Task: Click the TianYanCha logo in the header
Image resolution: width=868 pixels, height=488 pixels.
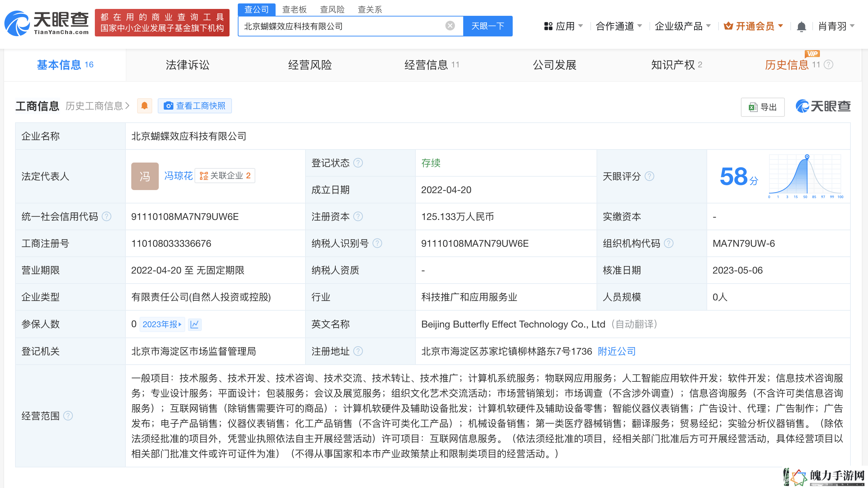Action: tap(47, 23)
